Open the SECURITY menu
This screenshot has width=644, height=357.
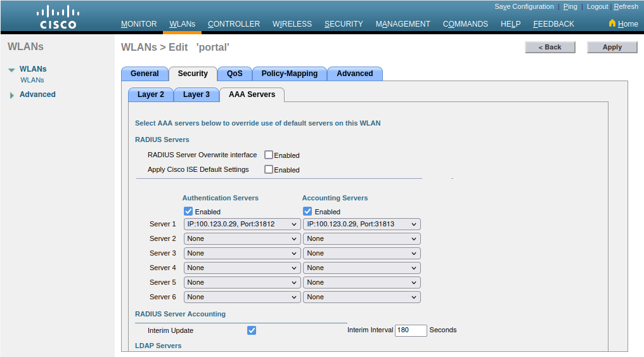[x=344, y=24]
